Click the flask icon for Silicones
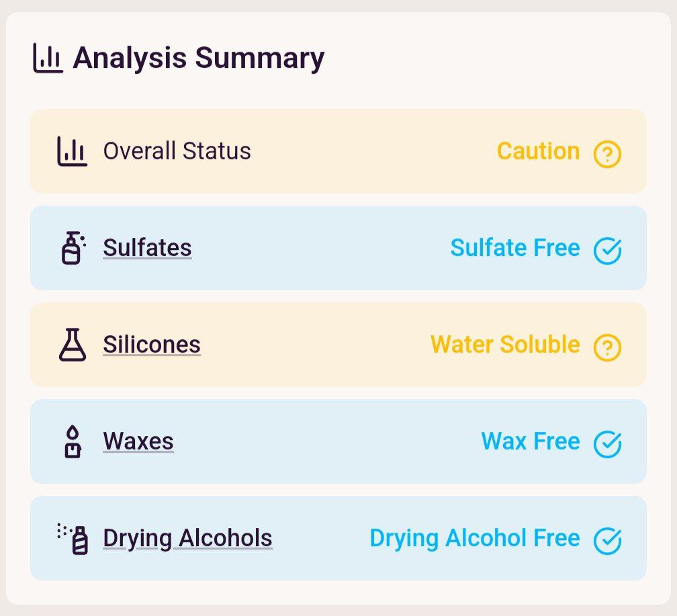This screenshot has height=616, width=677. 73,345
